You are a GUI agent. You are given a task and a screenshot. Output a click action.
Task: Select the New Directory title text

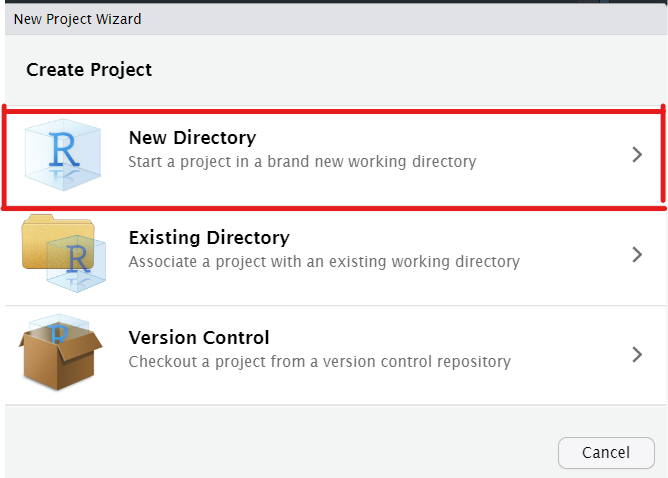193,138
